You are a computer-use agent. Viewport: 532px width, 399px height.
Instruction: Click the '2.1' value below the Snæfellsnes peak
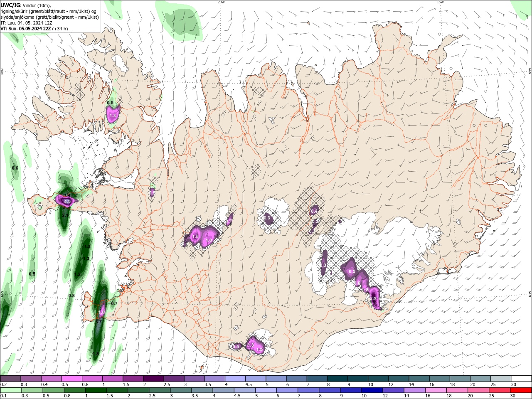coord(65,215)
